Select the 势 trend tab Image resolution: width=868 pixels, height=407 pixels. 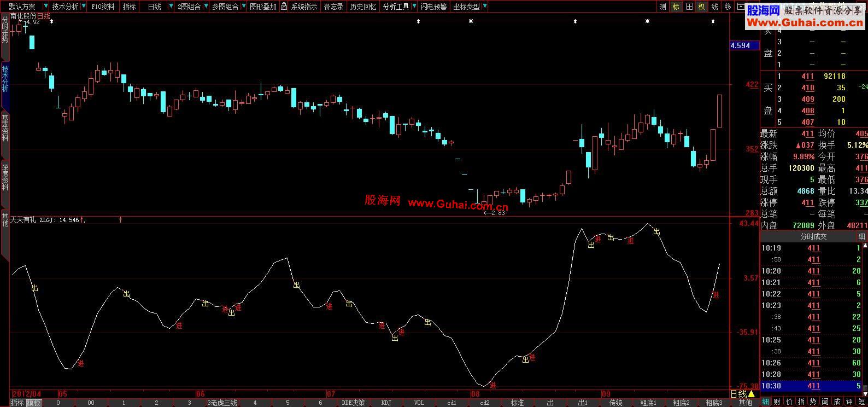(x=813, y=402)
